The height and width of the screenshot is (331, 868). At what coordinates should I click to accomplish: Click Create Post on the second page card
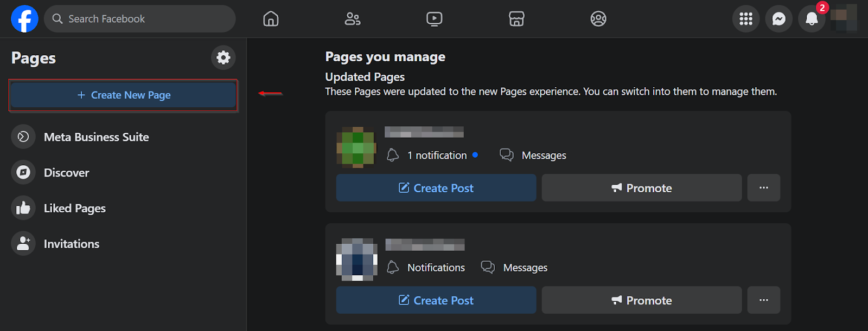pos(436,300)
